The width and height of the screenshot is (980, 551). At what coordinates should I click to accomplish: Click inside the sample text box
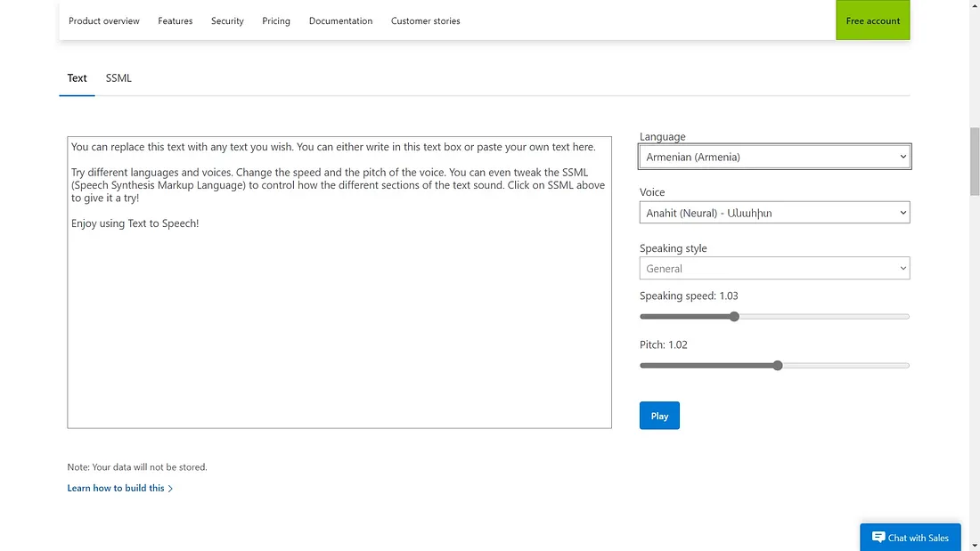tap(339, 282)
